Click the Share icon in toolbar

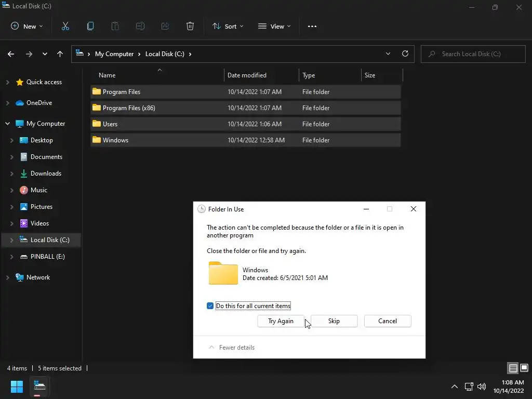pyautogui.click(x=165, y=26)
